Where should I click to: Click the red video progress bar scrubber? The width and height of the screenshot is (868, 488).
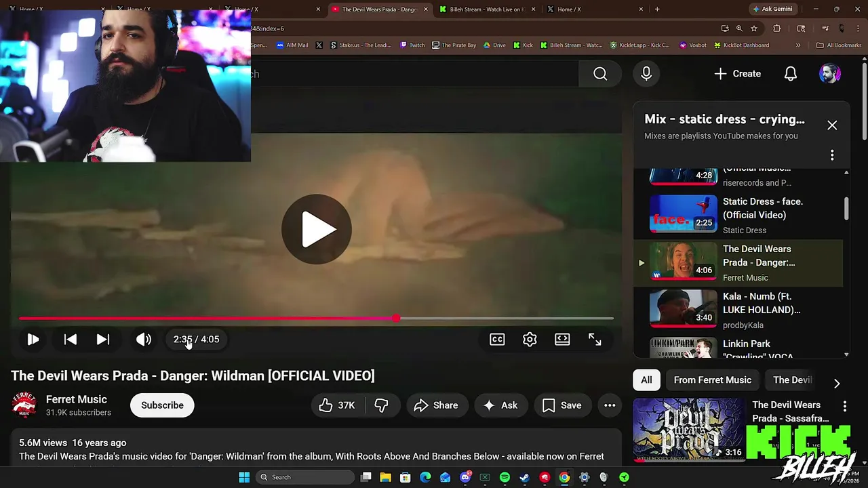(x=396, y=318)
